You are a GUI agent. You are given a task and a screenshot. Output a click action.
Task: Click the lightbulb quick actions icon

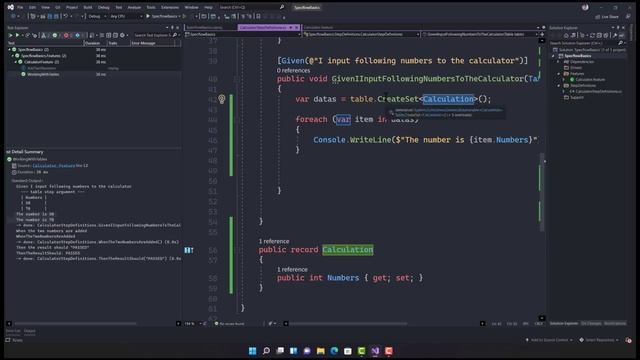(x=222, y=99)
